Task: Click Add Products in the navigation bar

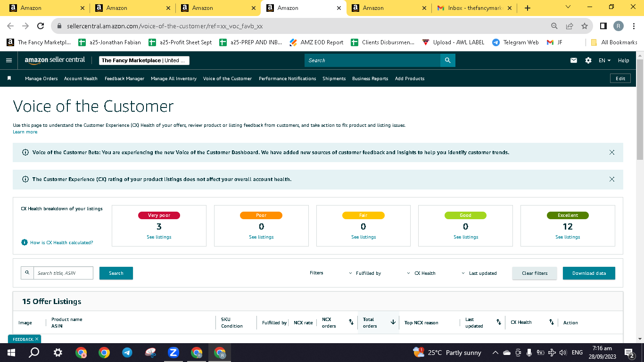Action: 410,78
